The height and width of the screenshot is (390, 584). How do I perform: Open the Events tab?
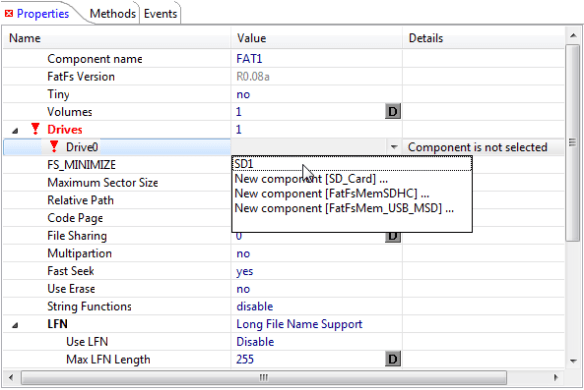point(160,14)
